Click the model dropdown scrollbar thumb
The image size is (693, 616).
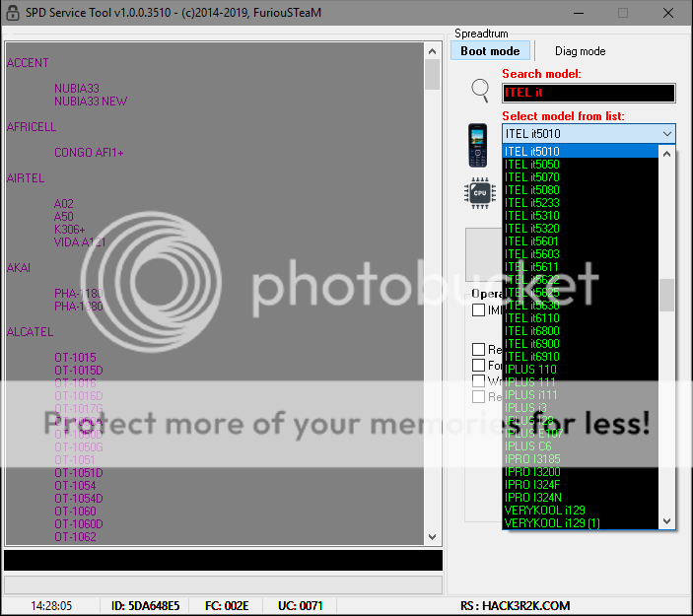pos(667,295)
